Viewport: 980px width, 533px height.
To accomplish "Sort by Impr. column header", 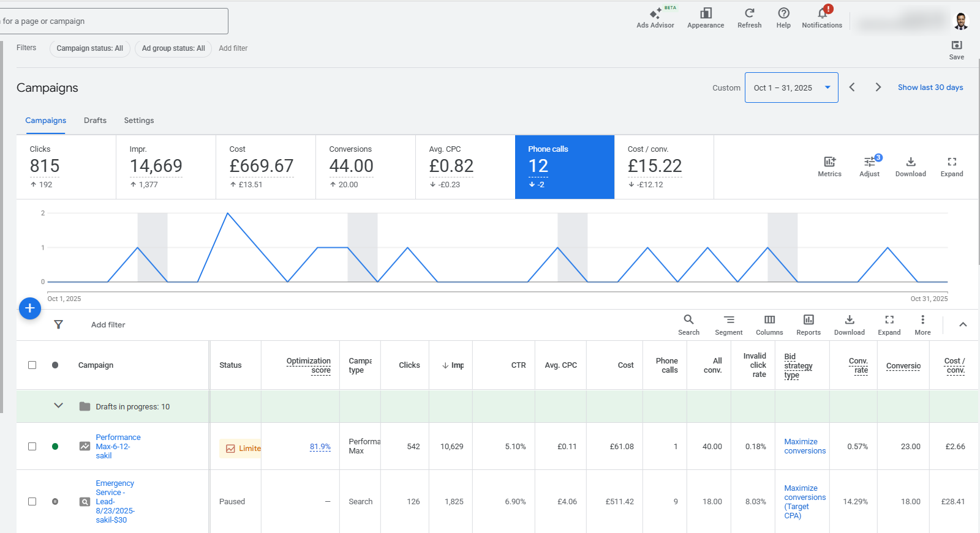I will coord(453,365).
